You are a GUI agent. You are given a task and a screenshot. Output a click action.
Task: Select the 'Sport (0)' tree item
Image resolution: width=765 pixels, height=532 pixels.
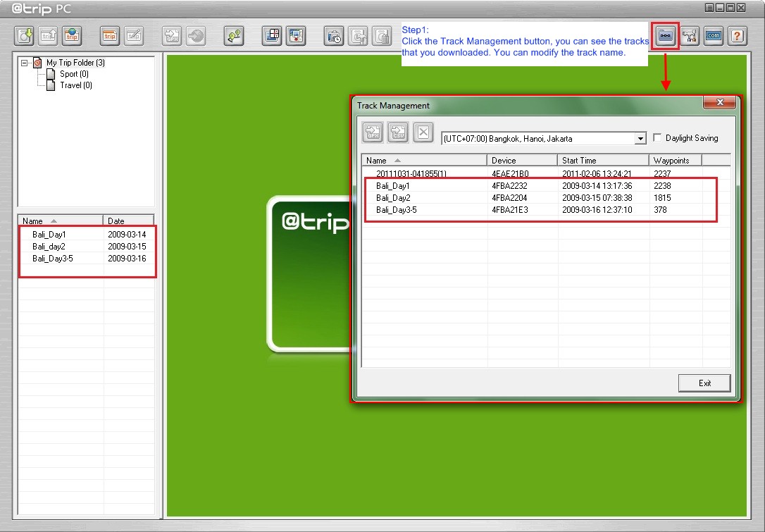click(x=74, y=74)
